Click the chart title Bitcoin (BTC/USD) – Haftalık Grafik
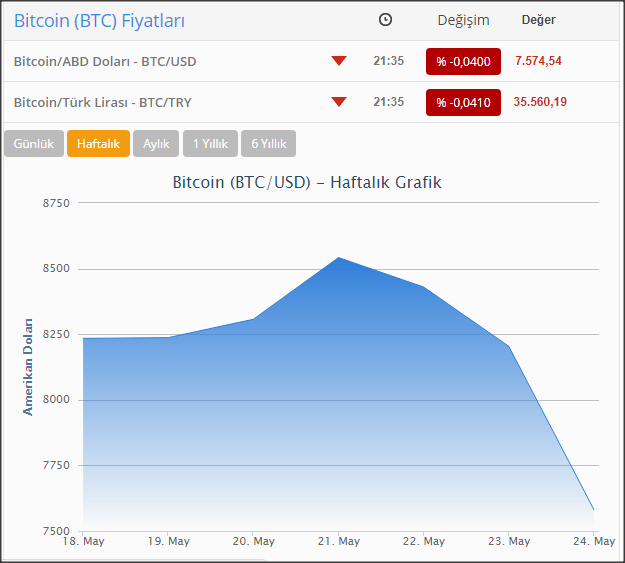This screenshot has height=563, width=625. click(x=307, y=182)
